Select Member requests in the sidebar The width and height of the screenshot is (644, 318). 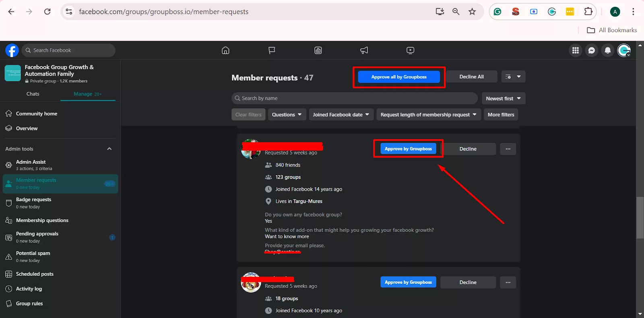[x=60, y=184]
